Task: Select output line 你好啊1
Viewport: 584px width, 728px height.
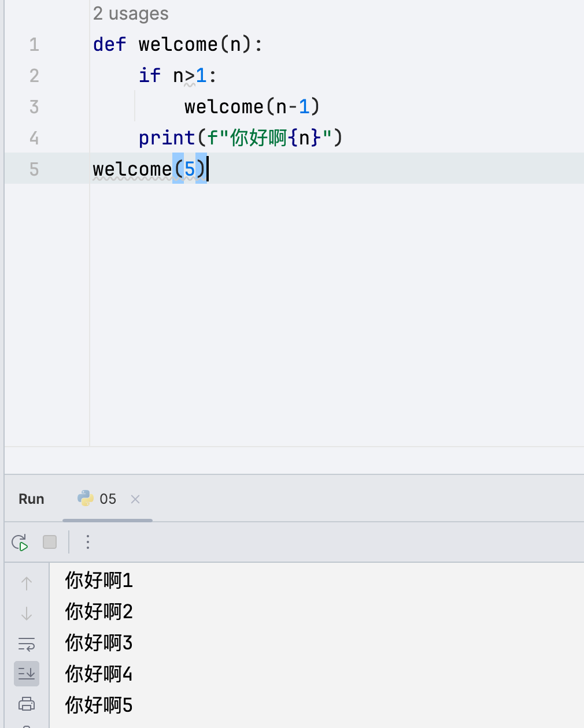Action: coord(99,580)
